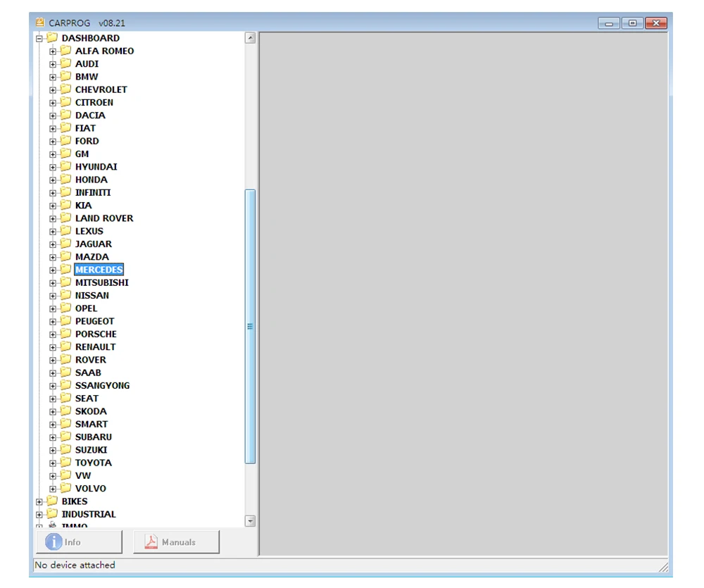The width and height of the screenshot is (704, 588).
Task: Click the CHEVROLET folder icon
Action: (x=66, y=89)
